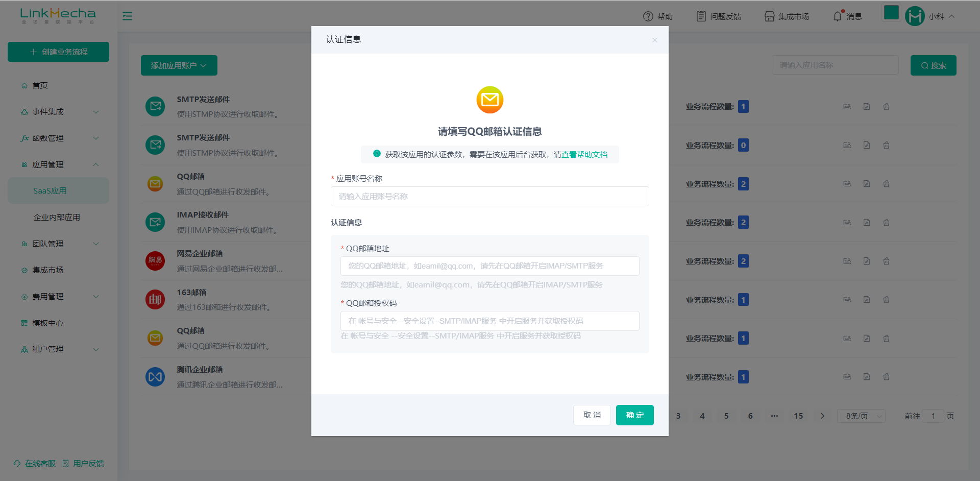The image size is (980, 481).
Task: Click 业务流程数量 badge 0 for second SMTP row
Action: [x=744, y=145]
